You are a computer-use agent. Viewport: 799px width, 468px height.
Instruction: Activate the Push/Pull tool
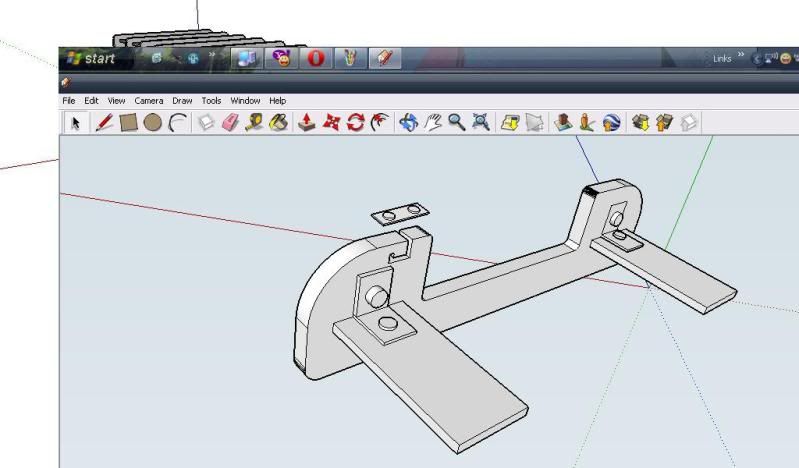(306, 123)
